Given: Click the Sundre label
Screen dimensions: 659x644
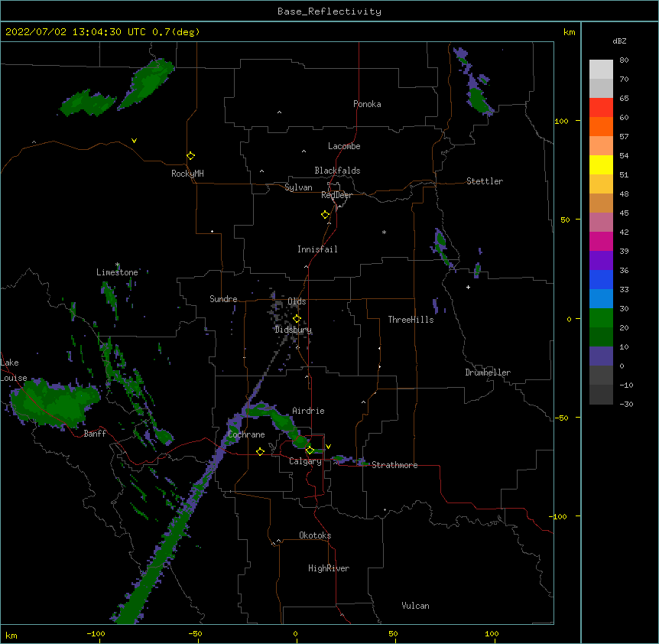Looking at the screenshot, I should pos(223,299).
